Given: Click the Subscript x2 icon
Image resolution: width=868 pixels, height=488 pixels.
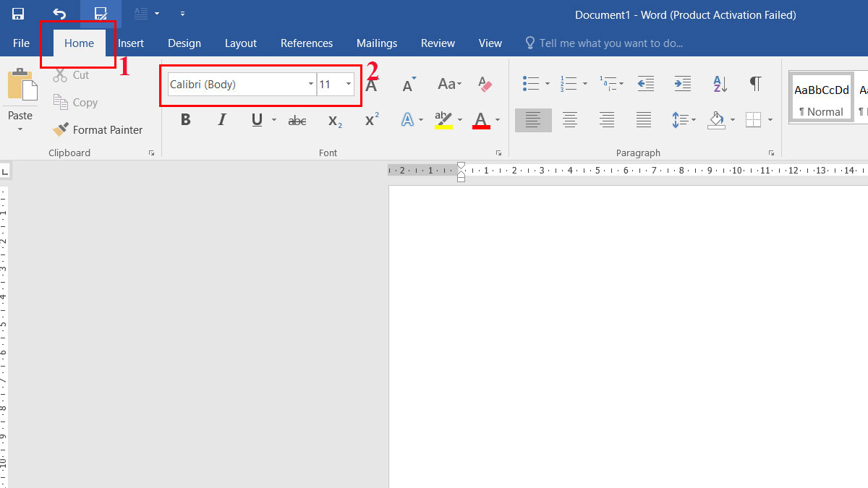Looking at the screenshot, I should (x=334, y=120).
